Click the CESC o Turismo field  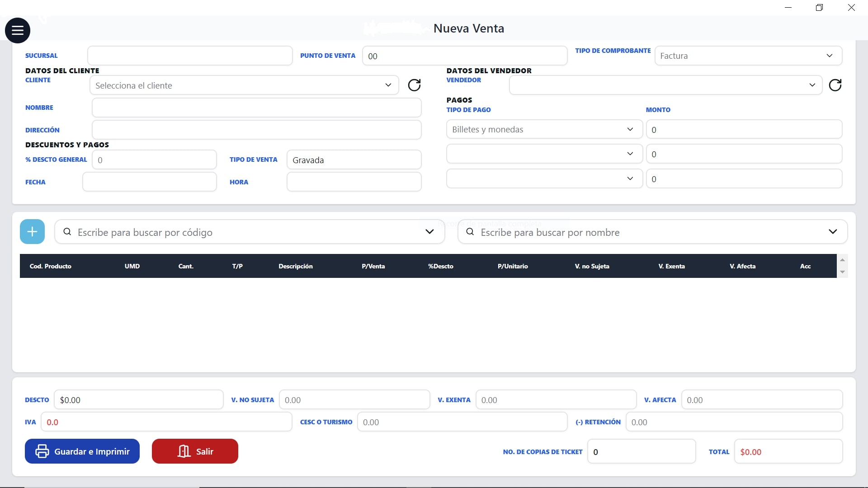[x=462, y=422]
